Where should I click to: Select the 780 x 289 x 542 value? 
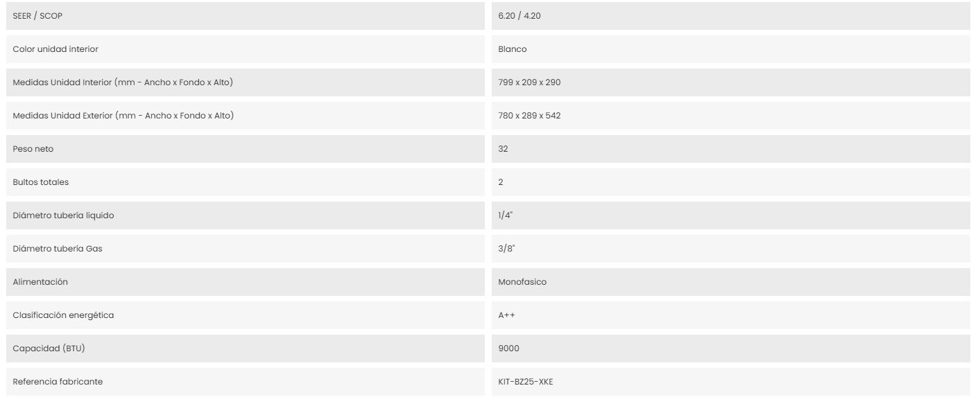tap(529, 116)
